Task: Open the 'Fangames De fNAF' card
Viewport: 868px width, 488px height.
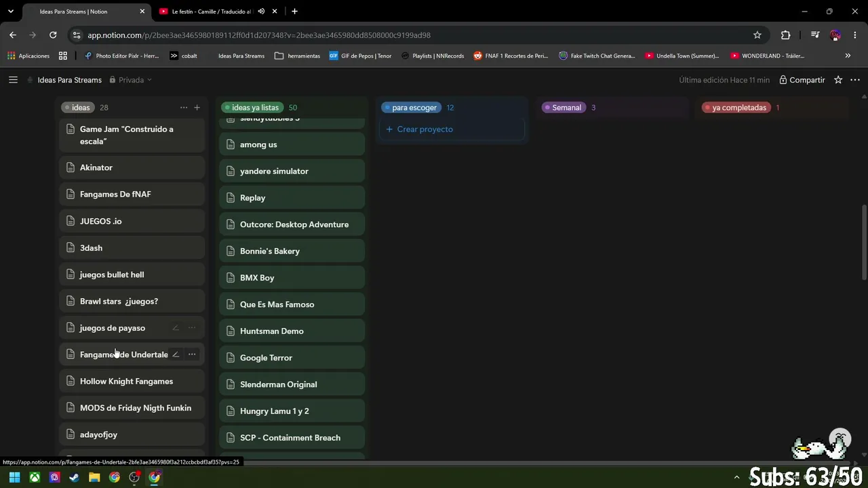Action: 132,195
